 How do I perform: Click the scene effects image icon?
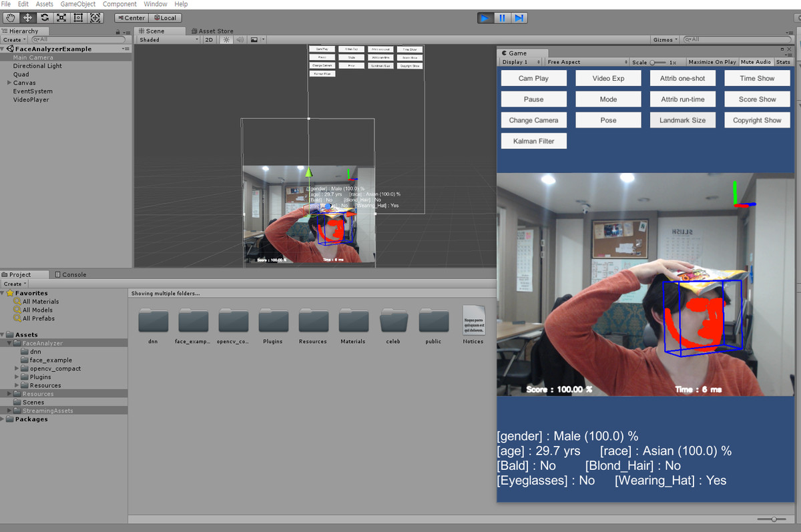tap(254, 40)
